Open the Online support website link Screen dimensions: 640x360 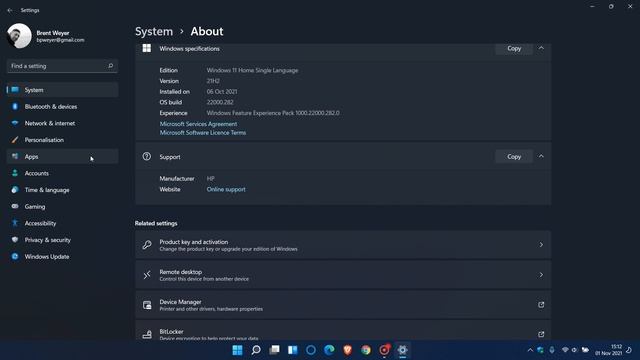point(226,189)
